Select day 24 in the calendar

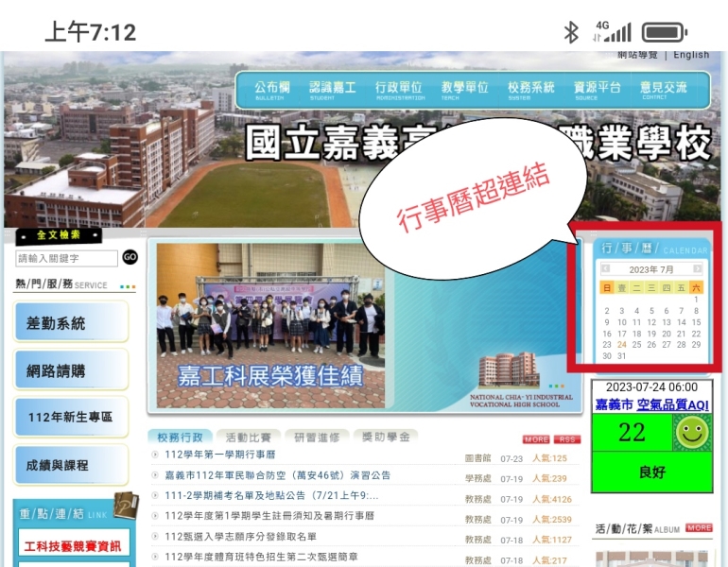[x=622, y=345]
